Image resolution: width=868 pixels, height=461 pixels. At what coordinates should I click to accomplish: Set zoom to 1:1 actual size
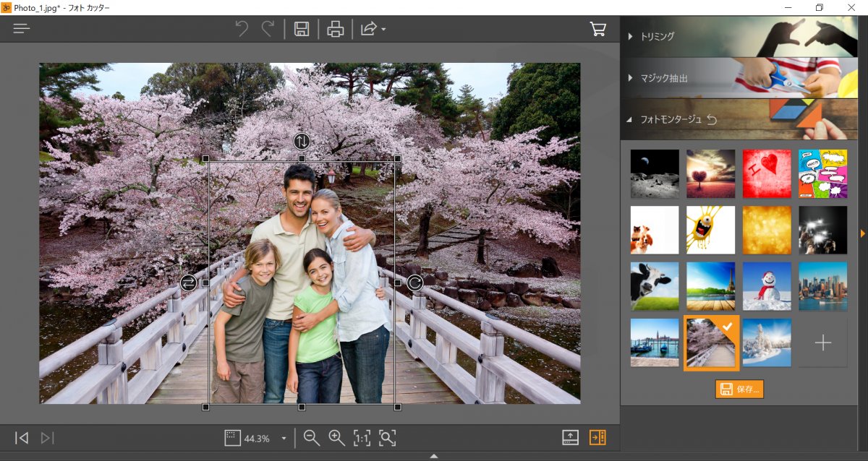362,437
